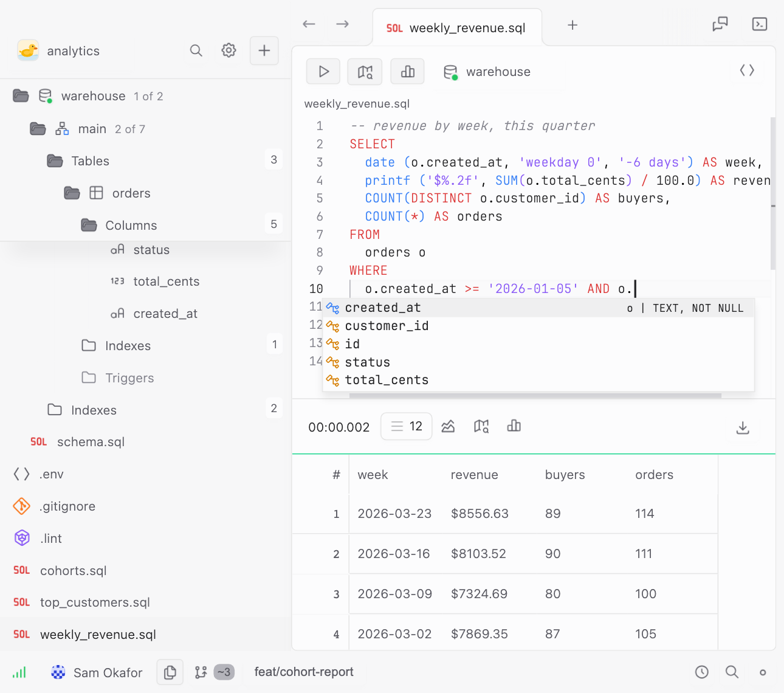Run the query with the play button
This screenshot has width=784, height=693.
click(324, 72)
